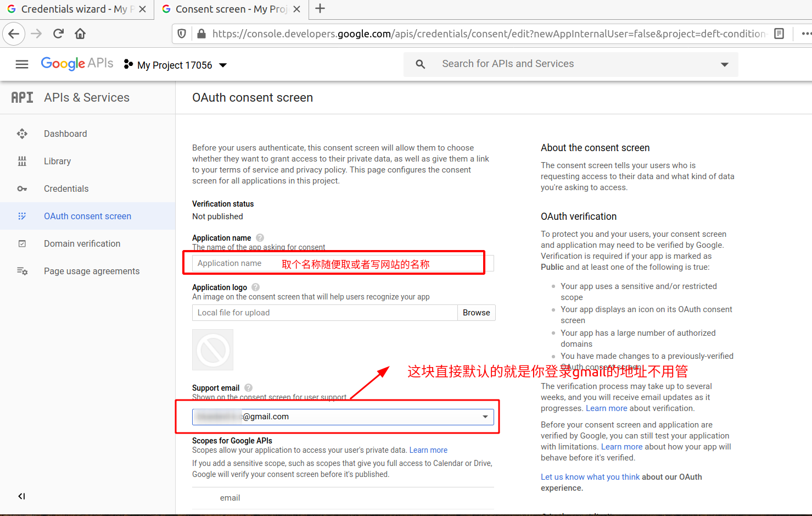812x516 pixels.
Task: Click the site security padlock icon
Action: click(x=201, y=34)
